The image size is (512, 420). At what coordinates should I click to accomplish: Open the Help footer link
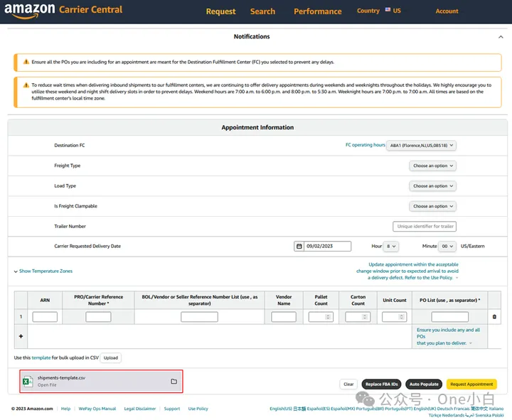(65, 409)
